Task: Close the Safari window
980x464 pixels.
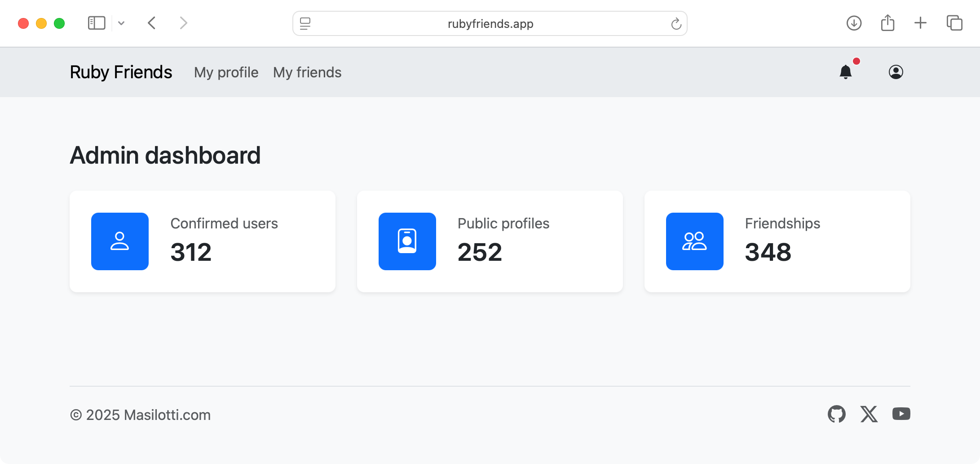Action: point(23,23)
